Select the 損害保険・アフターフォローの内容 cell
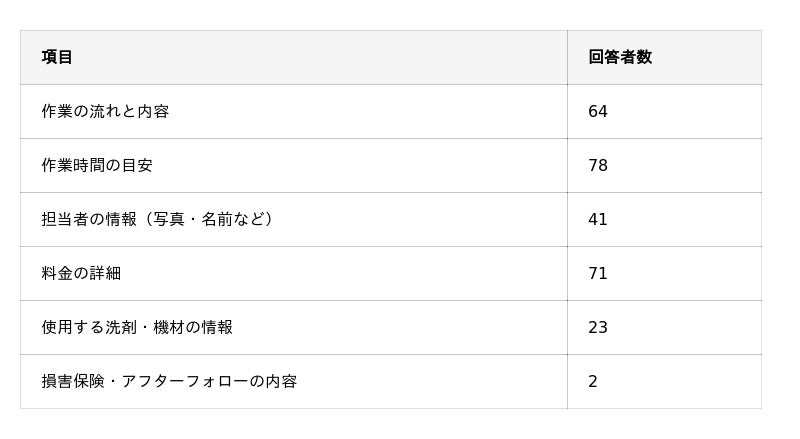800x439 pixels. point(169,381)
